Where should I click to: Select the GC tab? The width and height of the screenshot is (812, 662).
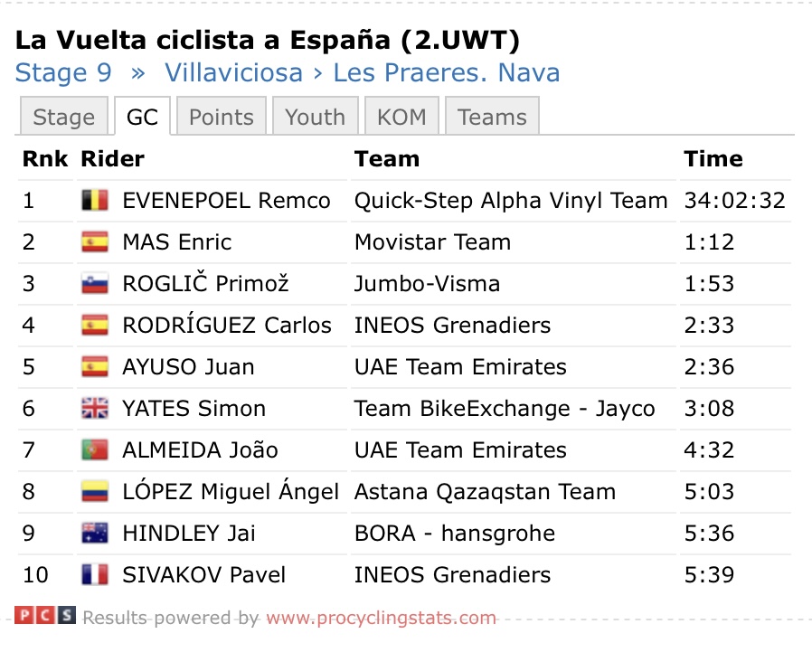[142, 116]
